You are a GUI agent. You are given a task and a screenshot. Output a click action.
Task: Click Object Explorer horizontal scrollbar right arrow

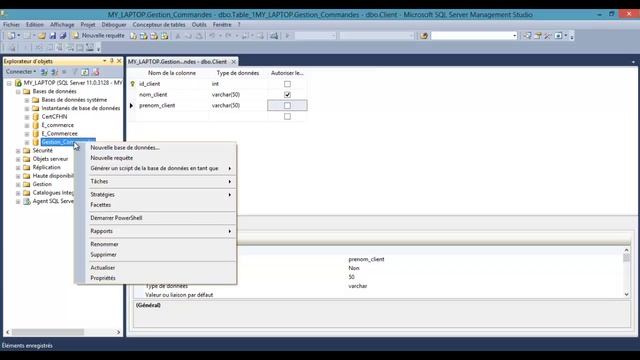[x=118, y=332]
